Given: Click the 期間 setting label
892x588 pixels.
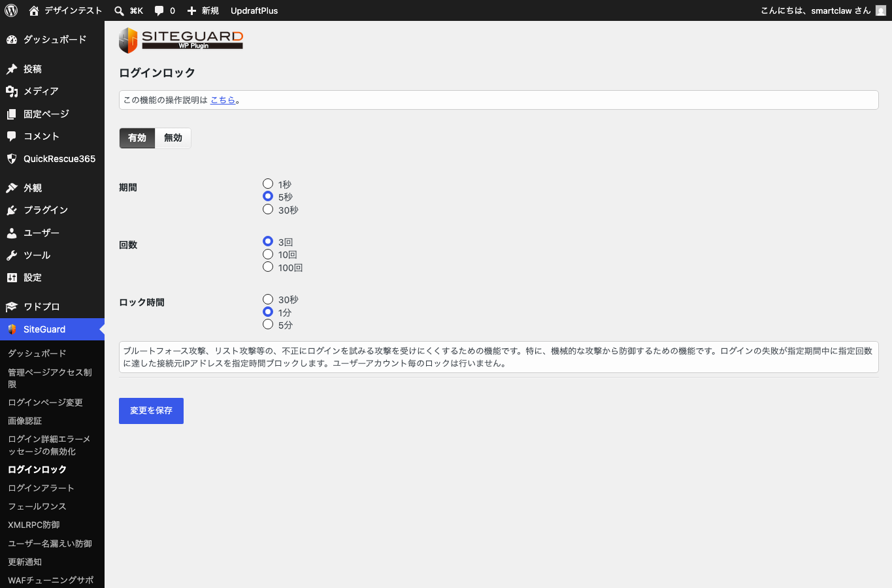Looking at the screenshot, I should 128,188.
